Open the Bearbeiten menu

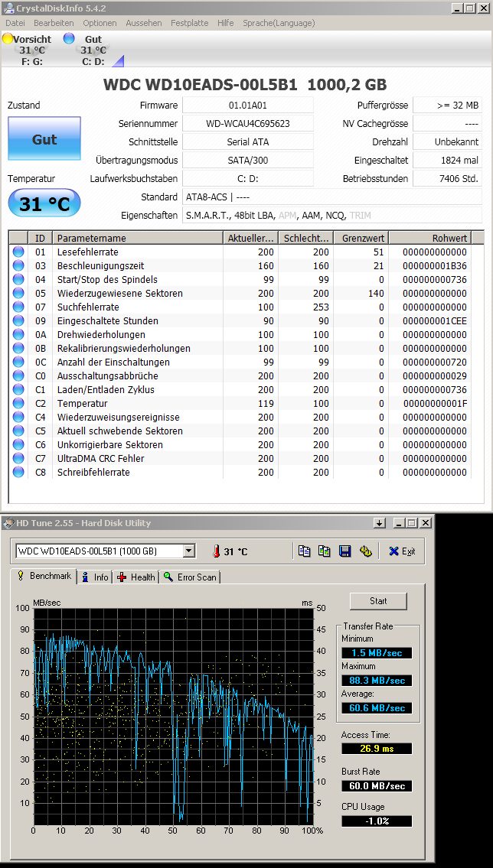pyautogui.click(x=54, y=23)
